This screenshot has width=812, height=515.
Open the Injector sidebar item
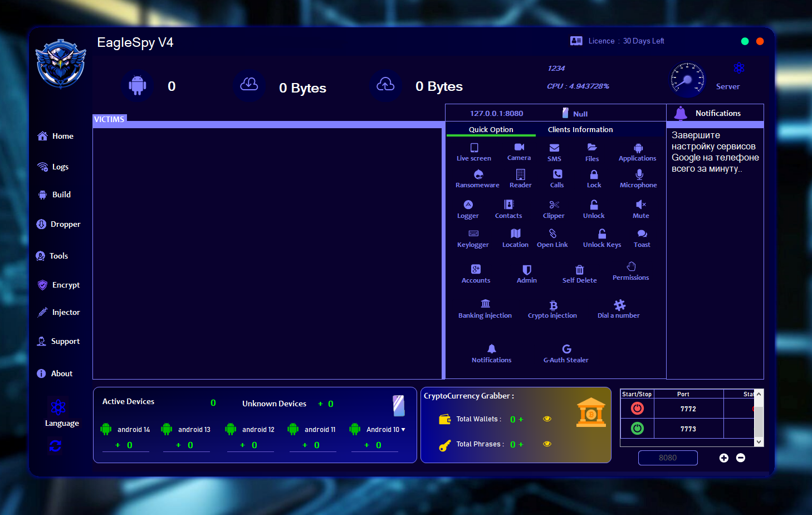pos(58,312)
